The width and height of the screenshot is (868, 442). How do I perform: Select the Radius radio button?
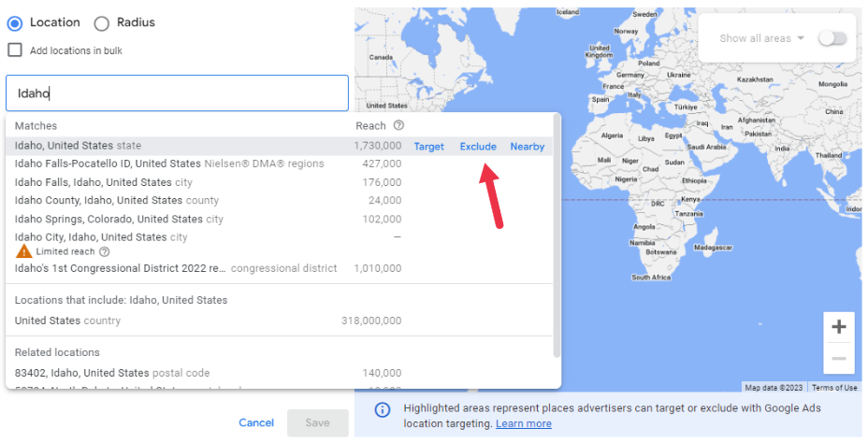click(101, 23)
